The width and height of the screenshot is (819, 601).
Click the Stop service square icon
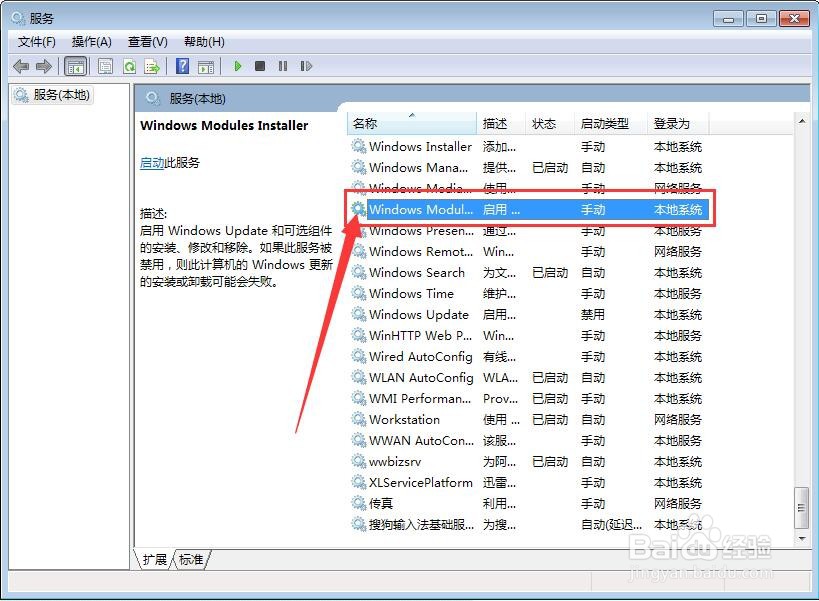[260, 66]
